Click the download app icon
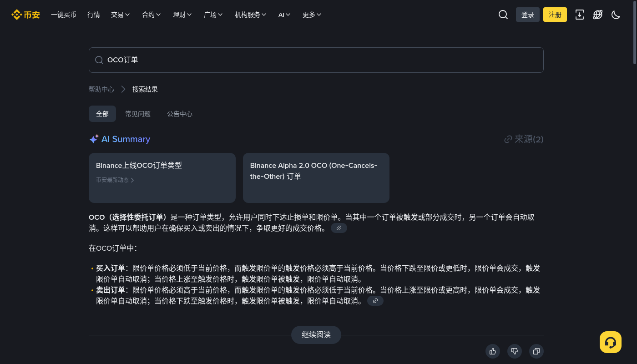 click(x=580, y=15)
